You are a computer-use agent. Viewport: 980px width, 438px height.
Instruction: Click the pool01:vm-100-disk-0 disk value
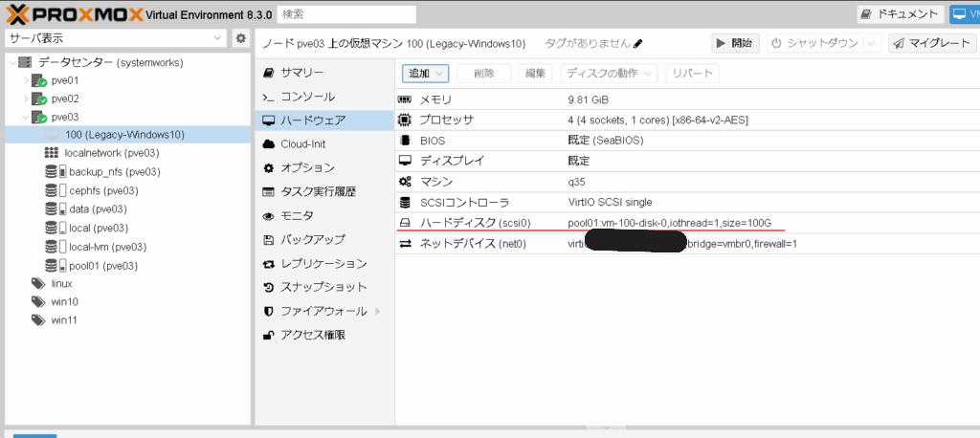(670, 223)
